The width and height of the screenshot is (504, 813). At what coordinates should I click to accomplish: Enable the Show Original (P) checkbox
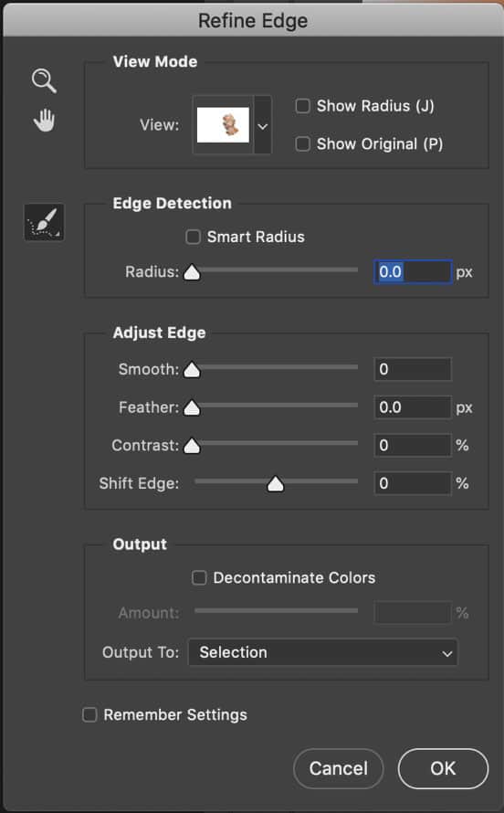[x=302, y=143]
